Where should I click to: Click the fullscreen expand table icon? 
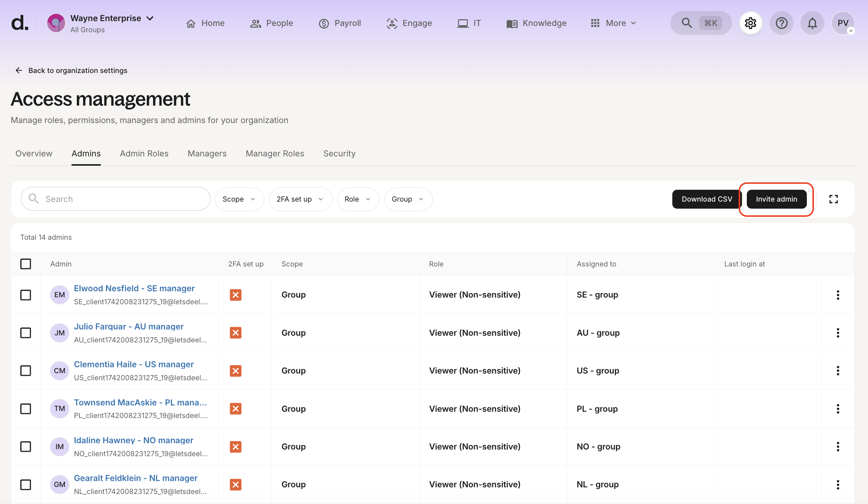[x=834, y=199]
